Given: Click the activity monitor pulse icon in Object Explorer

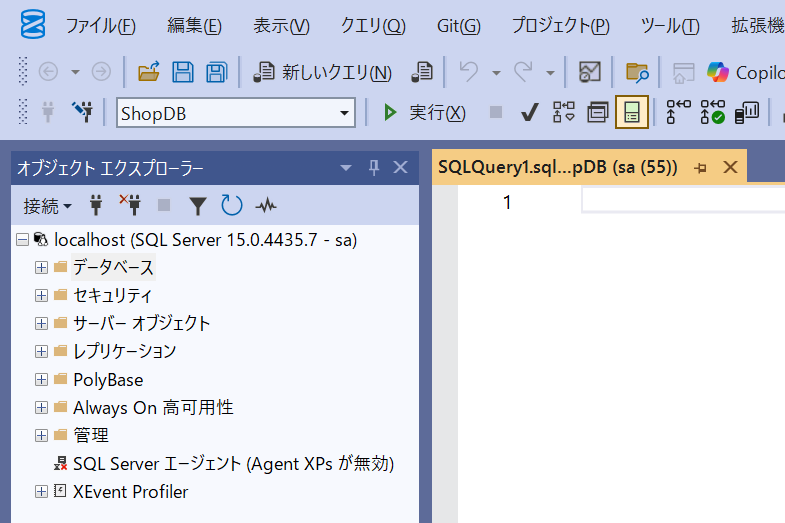Looking at the screenshot, I should click(266, 205).
